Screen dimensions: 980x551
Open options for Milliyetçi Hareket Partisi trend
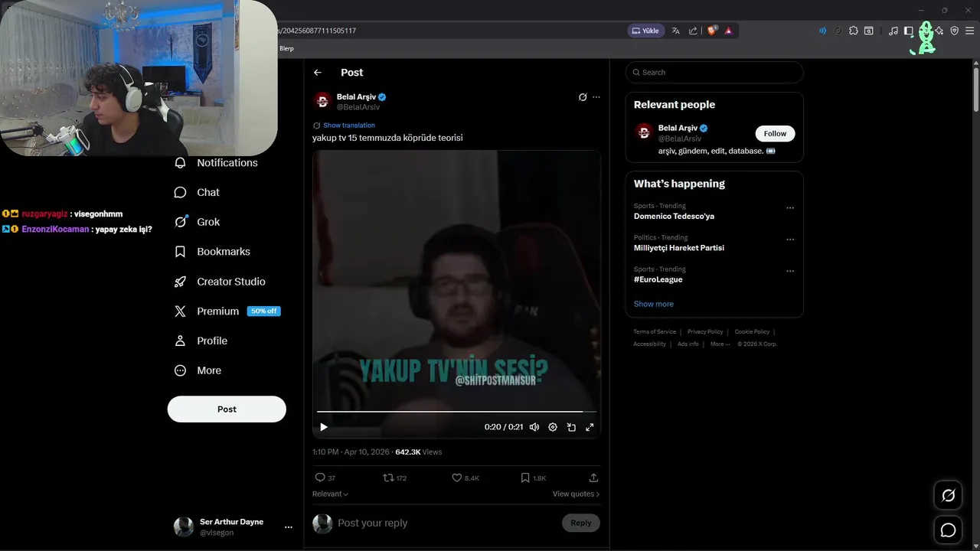click(790, 240)
